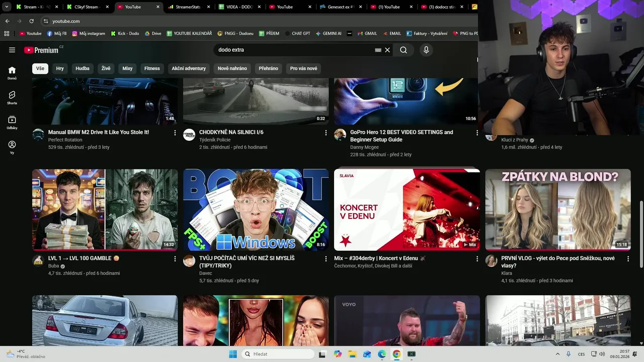
Task: Select the Hudba filter chip
Action: [83, 68]
